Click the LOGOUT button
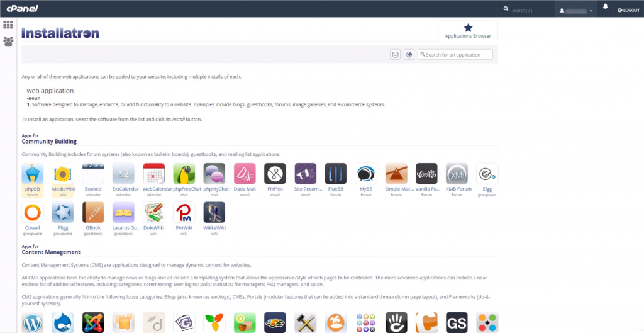This screenshot has width=644, height=333. coord(629,10)
